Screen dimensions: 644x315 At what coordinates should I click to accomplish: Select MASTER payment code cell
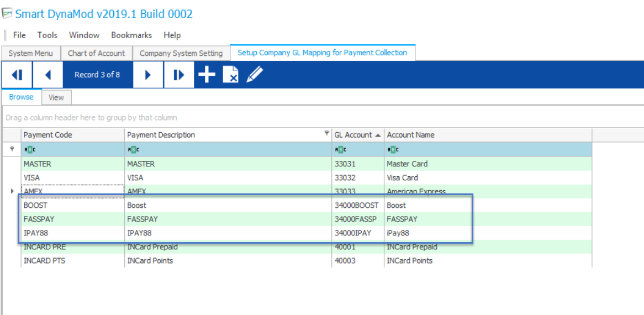coord(73,164)
